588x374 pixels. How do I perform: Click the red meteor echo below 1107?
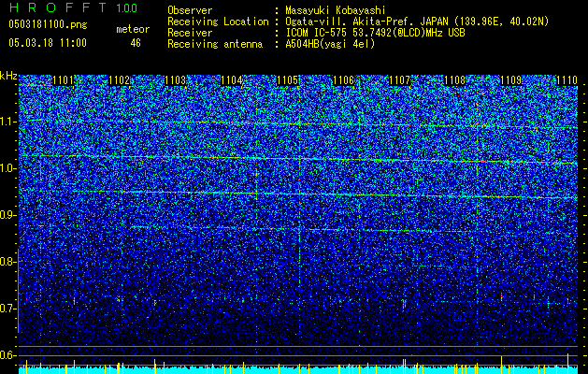[404, 303]
